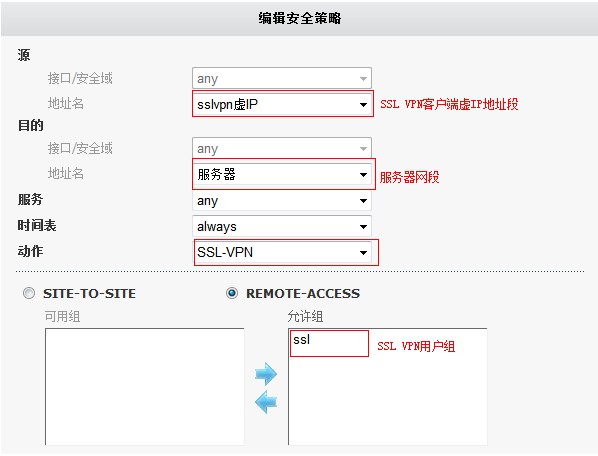Open the sslvpn虚IP source address dropdown
The image size is (598, 456).
[x=282, y=104]
